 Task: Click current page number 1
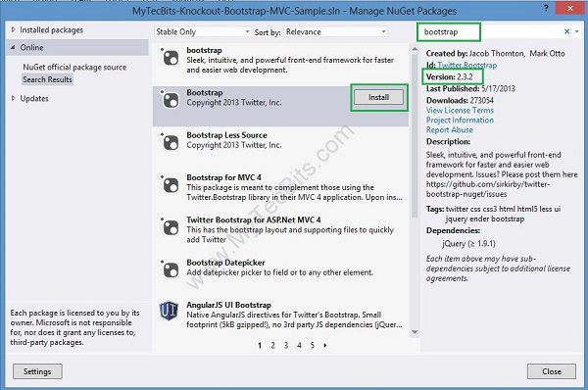pos(260,345)
